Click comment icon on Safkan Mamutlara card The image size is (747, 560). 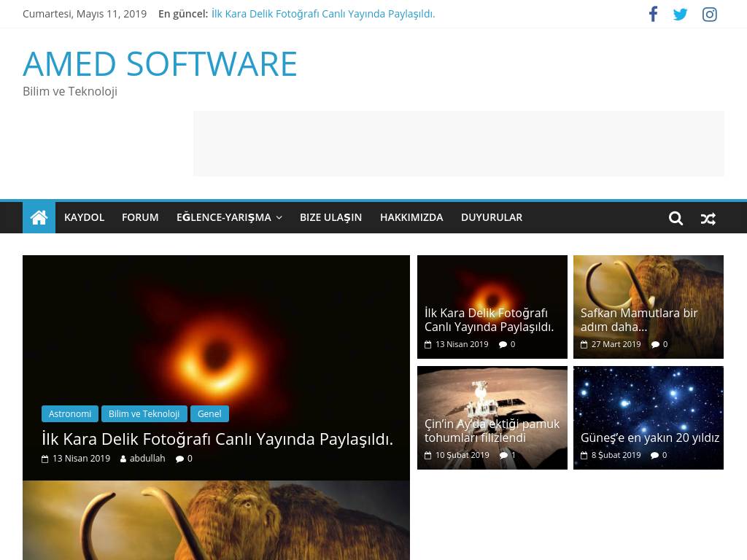(656, 344)
